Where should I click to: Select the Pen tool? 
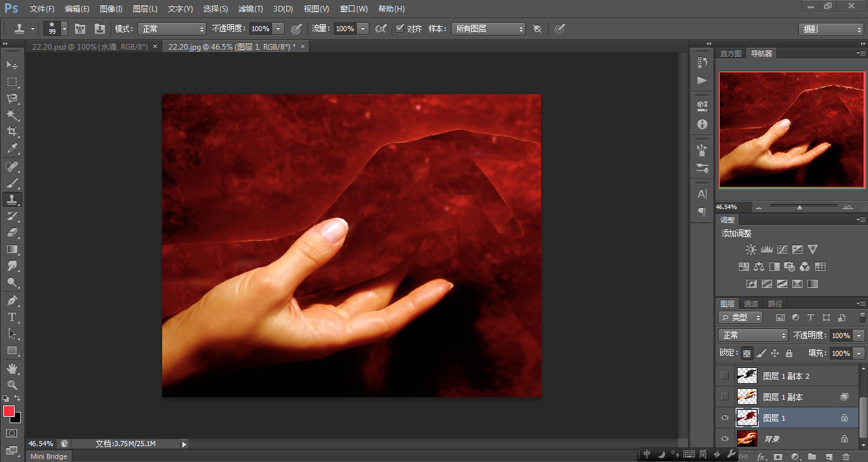[12, 300]
